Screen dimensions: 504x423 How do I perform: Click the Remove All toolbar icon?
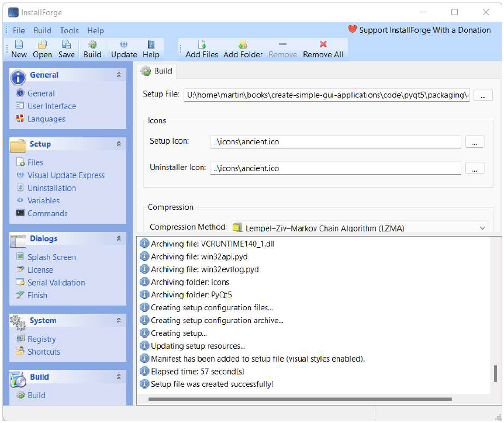click(323, 44)
